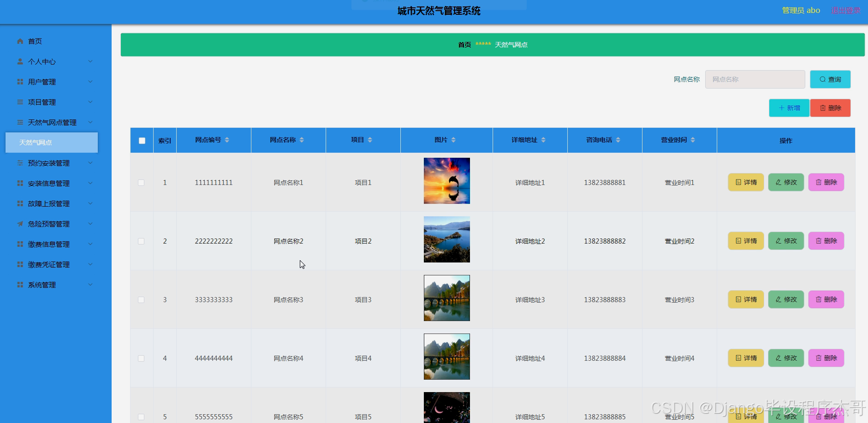The image size is (868, 423).
Task: Open 详情 for 网点名称1
Action: pos(746,182)
